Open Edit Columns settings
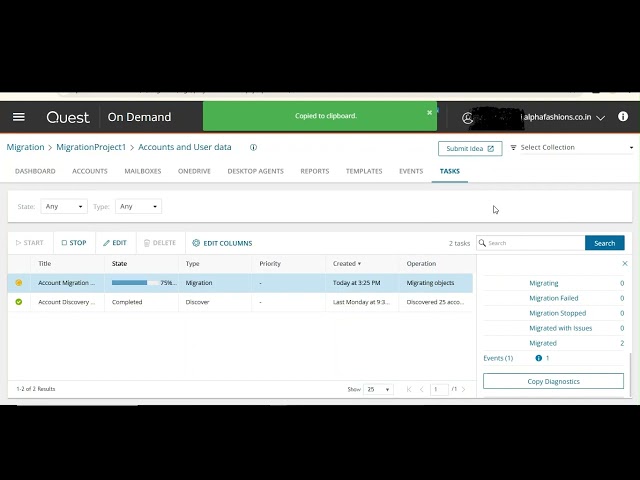 coord(222,243)
